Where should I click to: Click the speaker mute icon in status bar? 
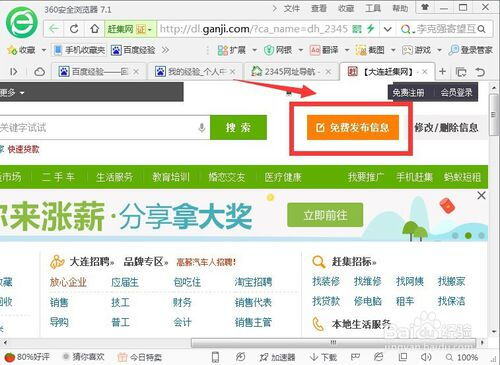pos(426,357)
